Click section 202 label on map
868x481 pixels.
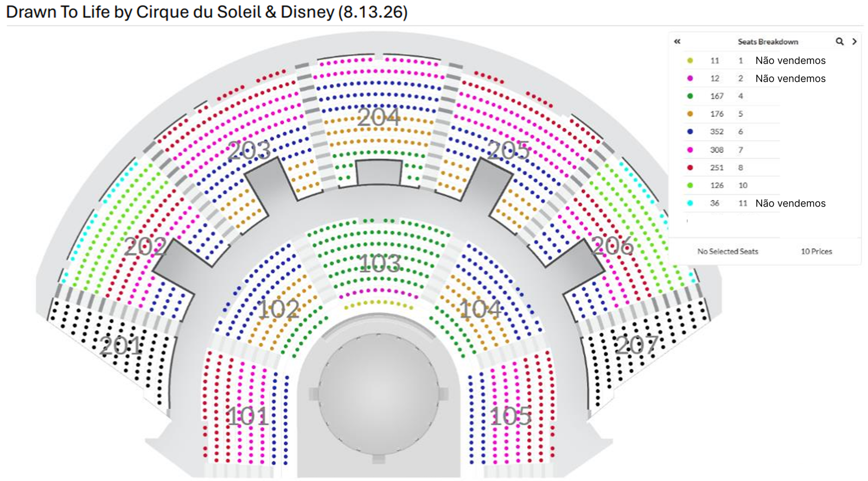pos(145,247)
